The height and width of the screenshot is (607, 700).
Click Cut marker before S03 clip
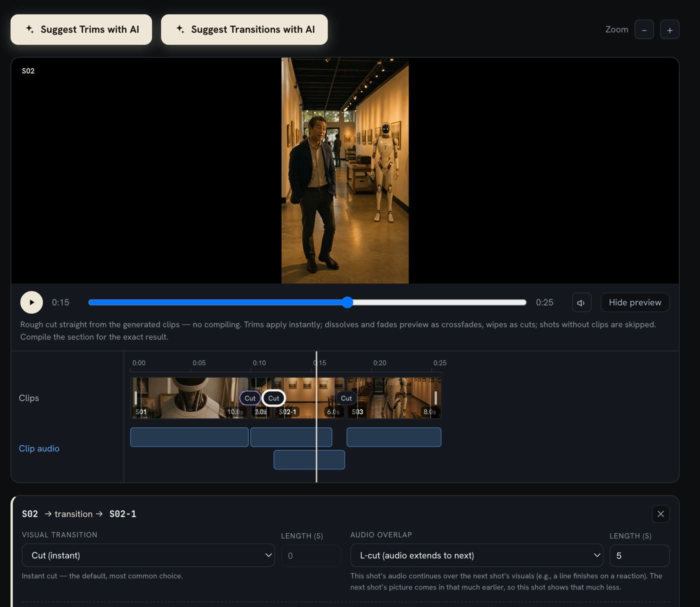[x=346, y=398]
